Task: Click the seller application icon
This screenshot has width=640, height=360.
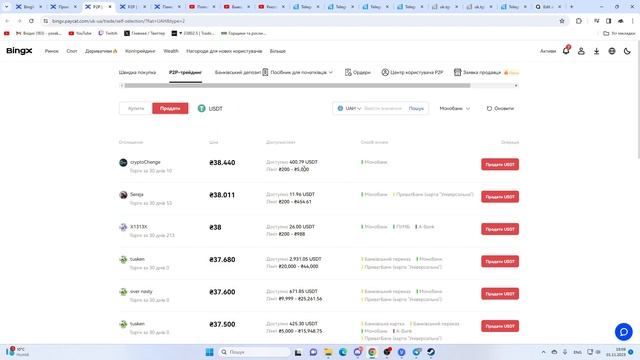Action: [458, 72]
